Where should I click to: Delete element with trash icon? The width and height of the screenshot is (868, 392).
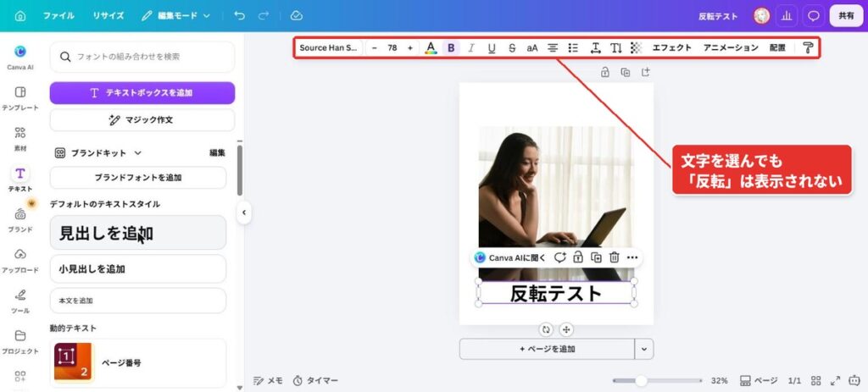point(614,257)
